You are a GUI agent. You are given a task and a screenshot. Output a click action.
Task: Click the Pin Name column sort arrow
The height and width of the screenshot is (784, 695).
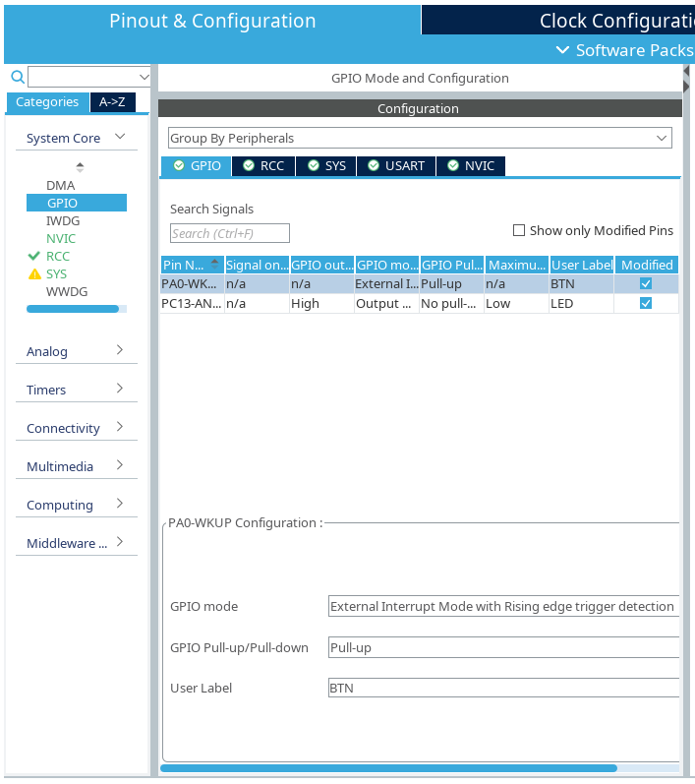click(215, 264)
